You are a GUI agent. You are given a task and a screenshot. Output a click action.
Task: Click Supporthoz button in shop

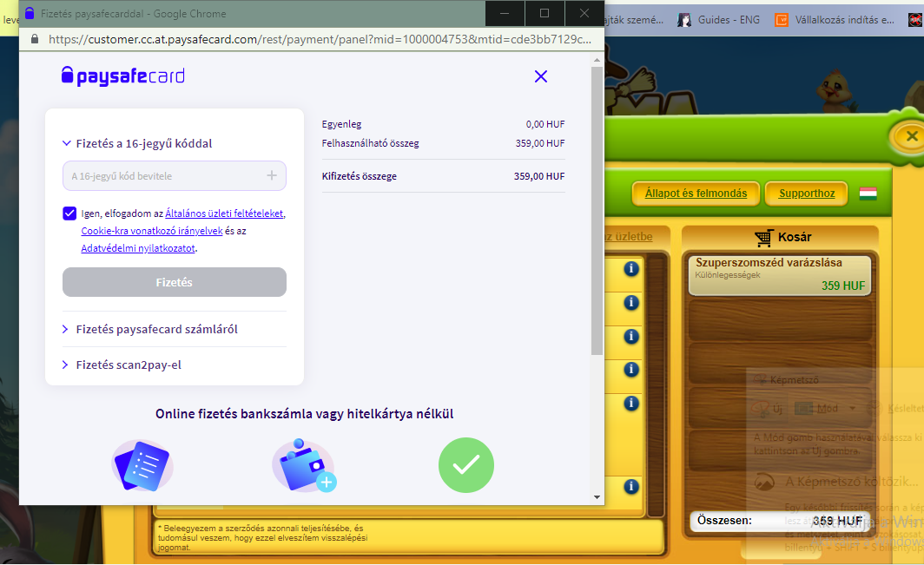click(807, 194)
